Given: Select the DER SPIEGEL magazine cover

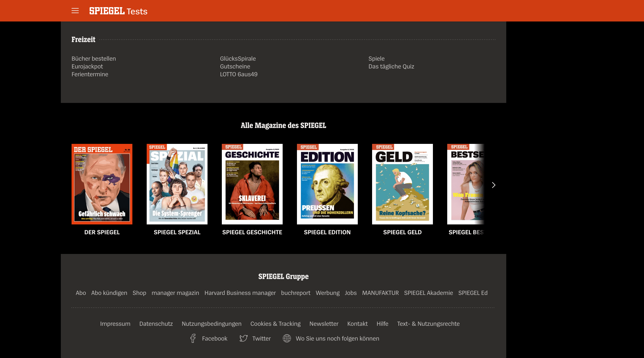Looking at the screenshot, I should [x=102, y=184].
